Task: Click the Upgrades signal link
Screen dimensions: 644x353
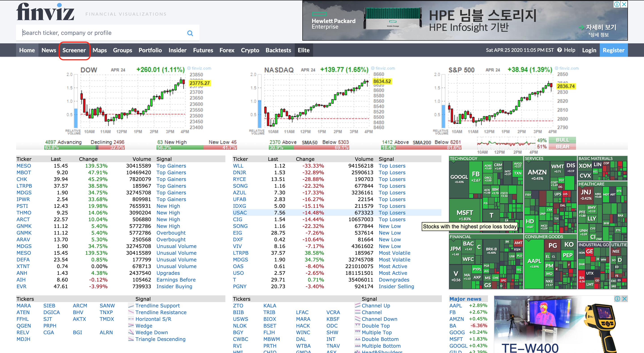Action: pos(168,273)
